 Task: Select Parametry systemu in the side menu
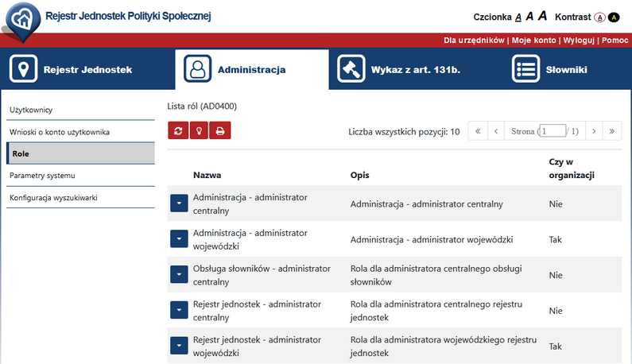[x=80, y=176]
